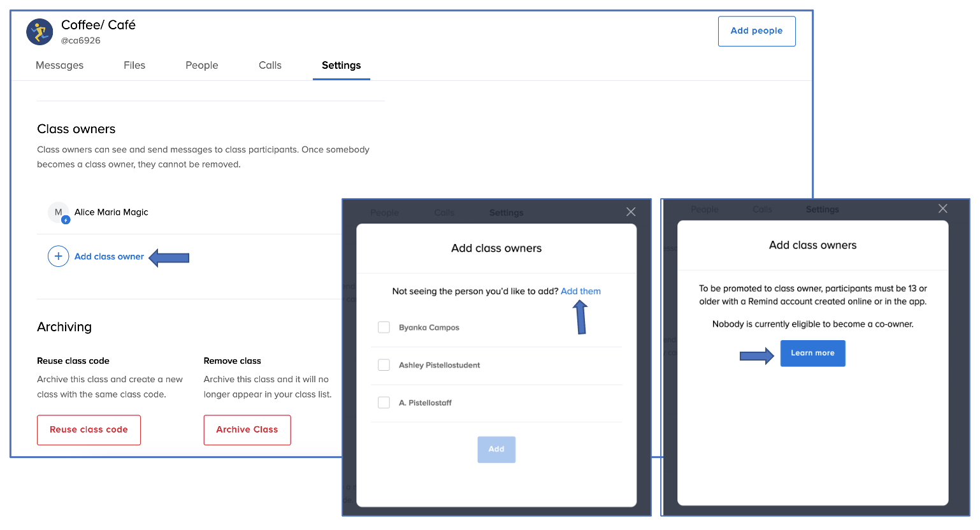The width and height of the screenshot is (980, 530).
Task: Open the Calls tab
Action: click(x=270, y=65)
